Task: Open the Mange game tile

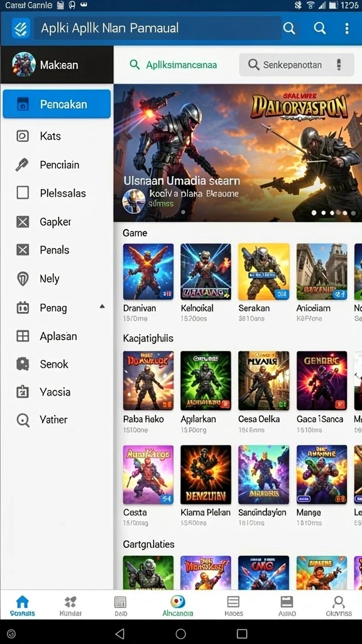Action: click(x=322, y=475)
